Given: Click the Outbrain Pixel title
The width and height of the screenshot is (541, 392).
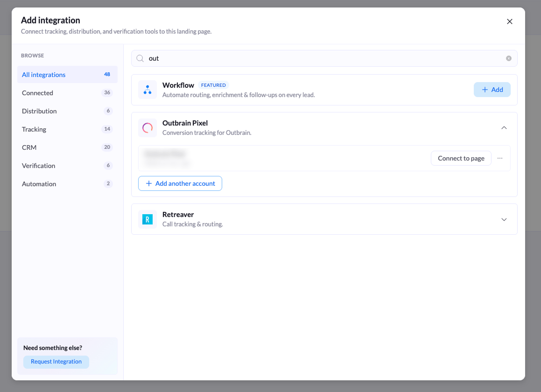Looking at the screenshot, I should point(185,123).
